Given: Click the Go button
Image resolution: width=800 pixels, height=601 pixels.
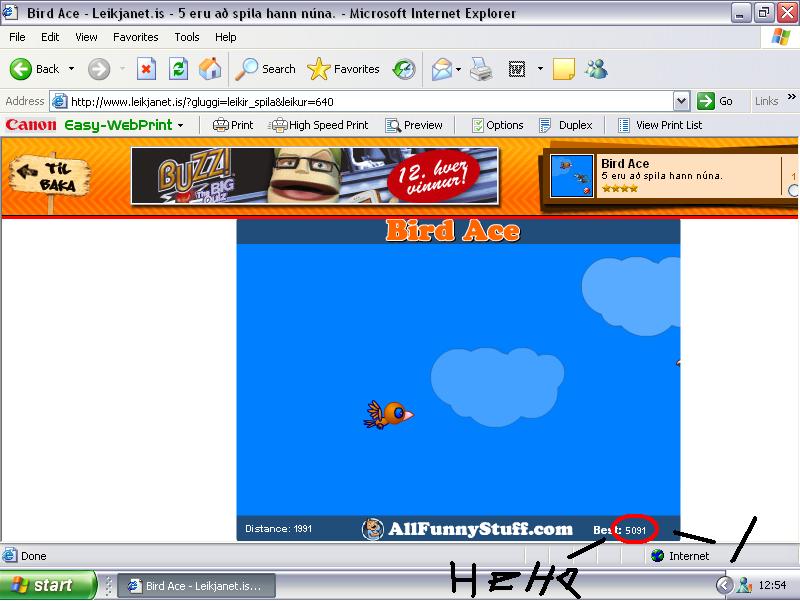Looking at the screenshot, I should pyautogui.click(x=715, y=101).
